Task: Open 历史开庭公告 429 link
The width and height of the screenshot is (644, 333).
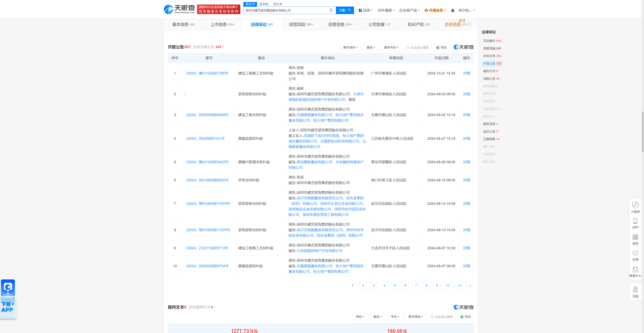Action: [x=208, y=47]
